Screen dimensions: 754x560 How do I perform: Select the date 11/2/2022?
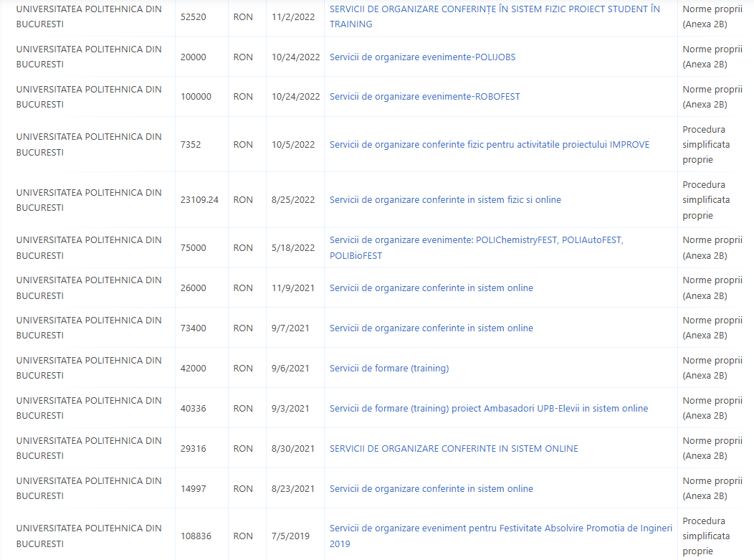pyautogui.click(x=293, y=16)
